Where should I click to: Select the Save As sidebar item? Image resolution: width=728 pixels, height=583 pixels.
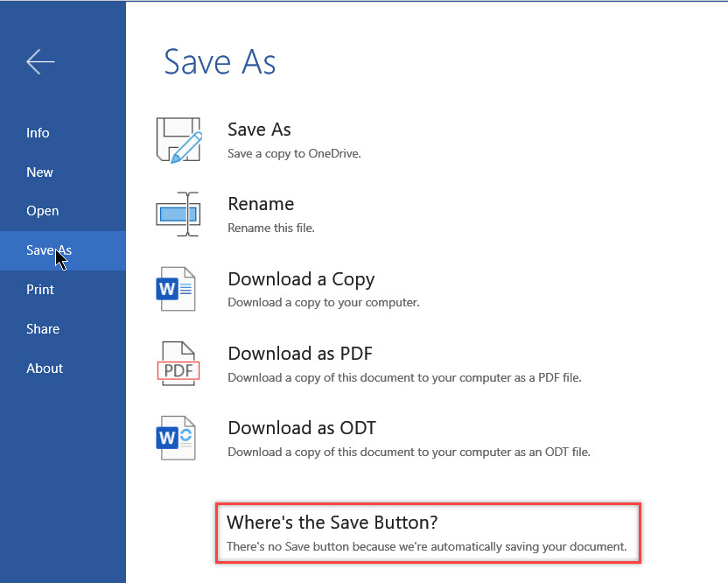point(63,250)
